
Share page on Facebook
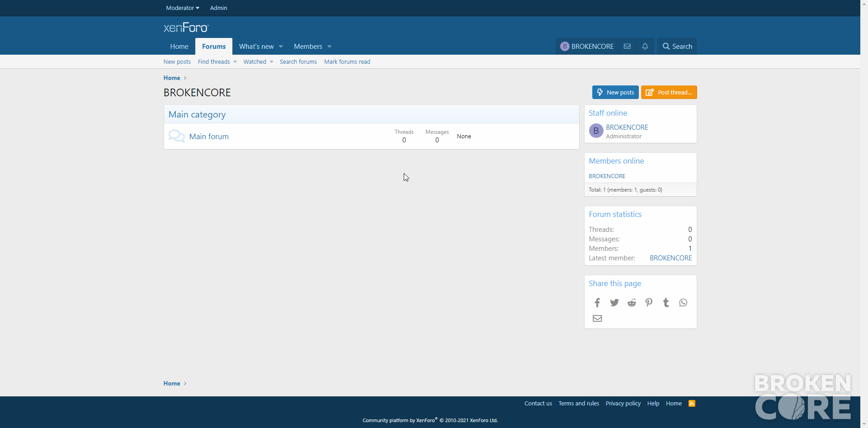coord(597,302)
